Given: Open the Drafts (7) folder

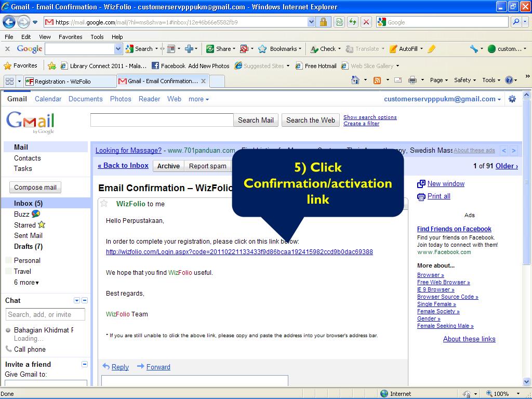Looking at the screenshot, I should (29, 246).
